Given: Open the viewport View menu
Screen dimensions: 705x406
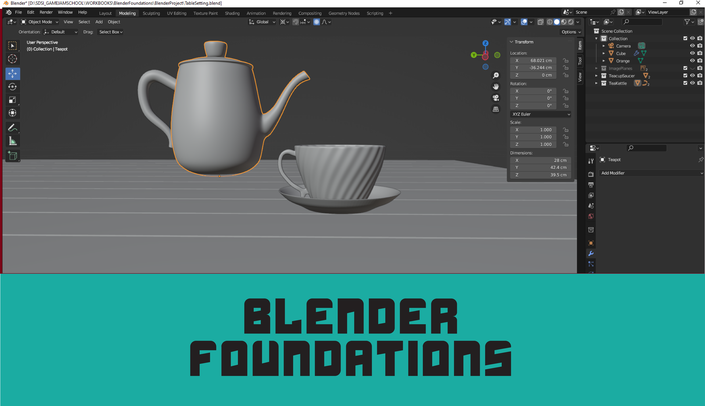Looking at the screenshot, I should pyautogui.click(x=68, y=22).
